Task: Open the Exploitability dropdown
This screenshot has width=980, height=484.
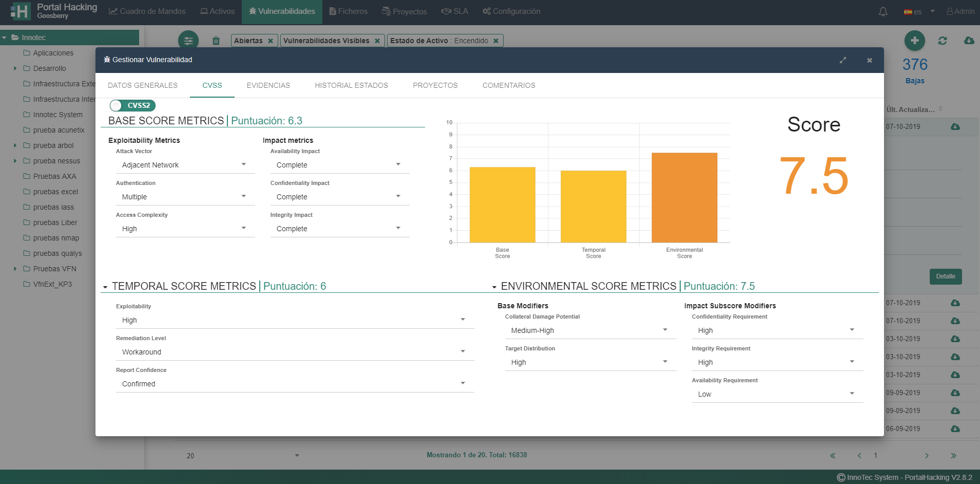Action: point(295,320)
